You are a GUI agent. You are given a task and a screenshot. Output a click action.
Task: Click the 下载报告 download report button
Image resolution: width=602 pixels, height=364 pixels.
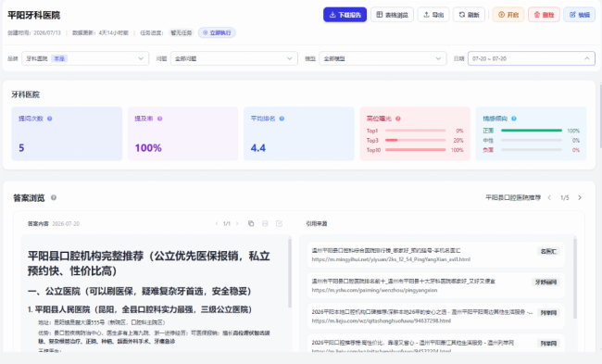tap(345, 15)
